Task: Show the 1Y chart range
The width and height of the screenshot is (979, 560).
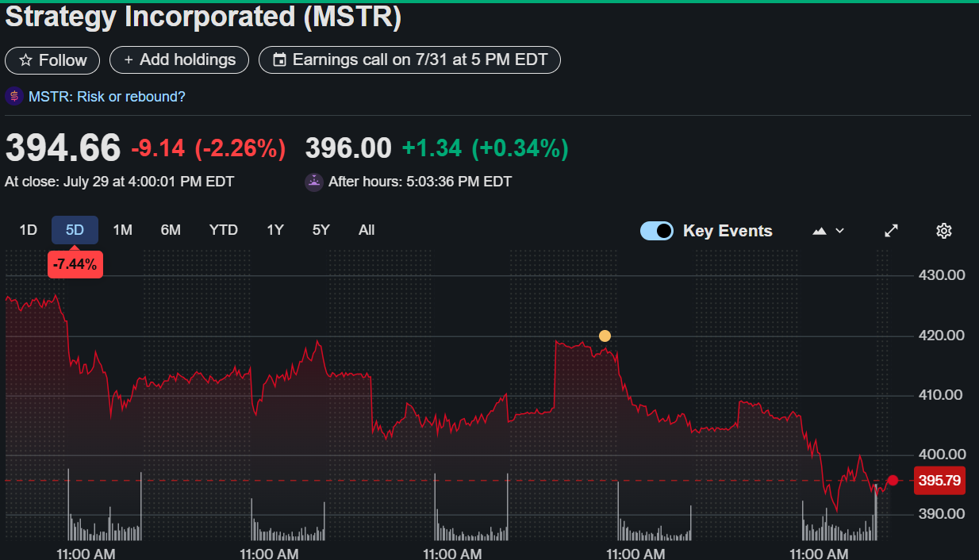Action: tap(275, 230)
